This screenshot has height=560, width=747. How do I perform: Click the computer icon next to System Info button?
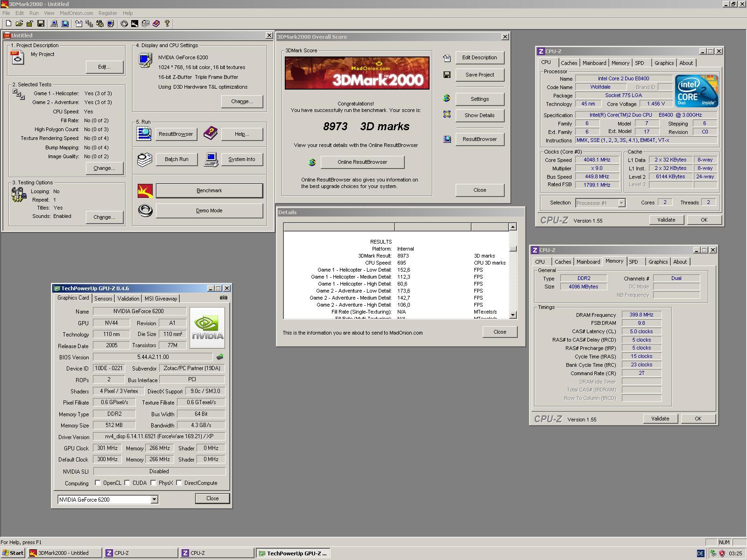coord(211,160)
